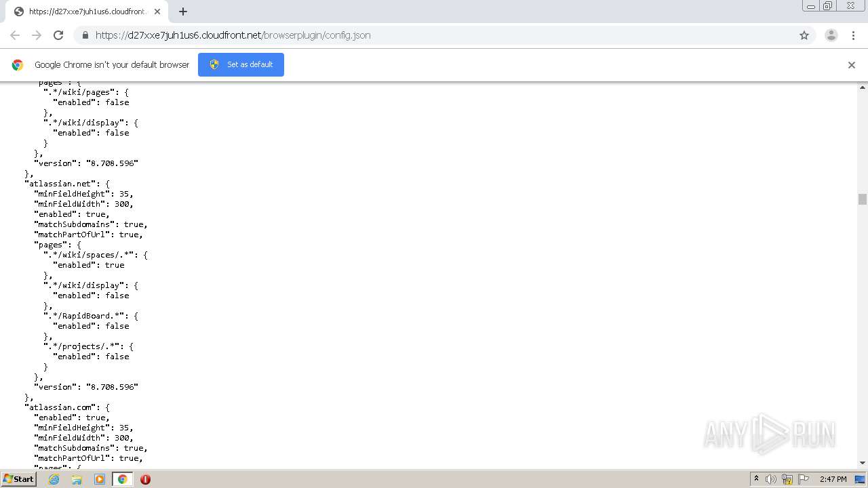Click "pages": { under atlassian.net
The width and height of the screenshot is (868, 488).
coord(58,245)
